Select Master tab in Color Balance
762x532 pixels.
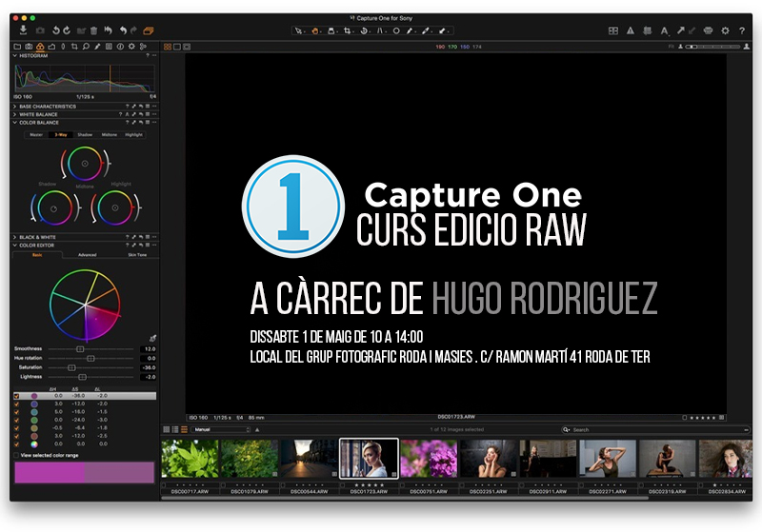[36, 135]
